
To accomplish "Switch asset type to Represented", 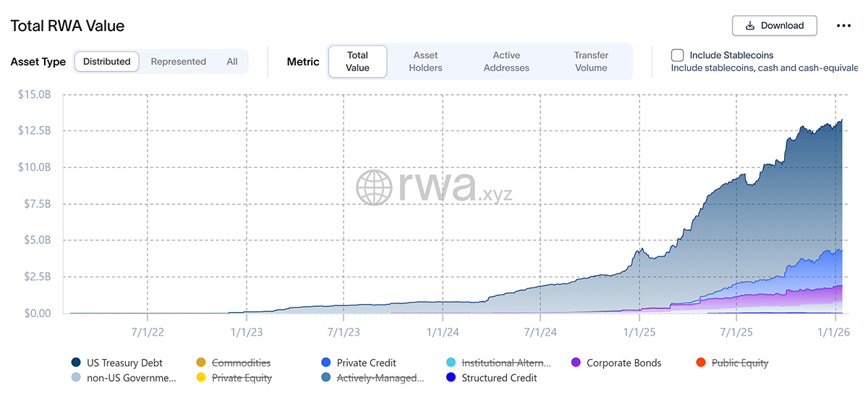I will coord(178,62).
